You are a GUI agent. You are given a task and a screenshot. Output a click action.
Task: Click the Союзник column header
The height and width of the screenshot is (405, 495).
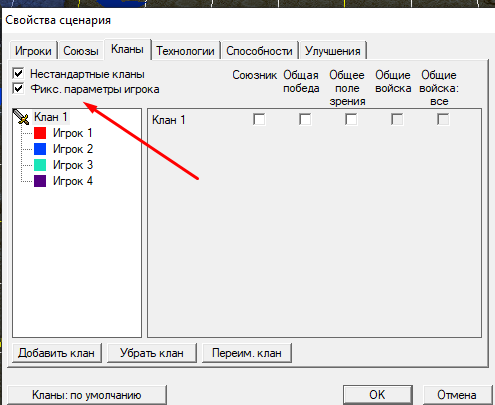click(x=255, y=75)
